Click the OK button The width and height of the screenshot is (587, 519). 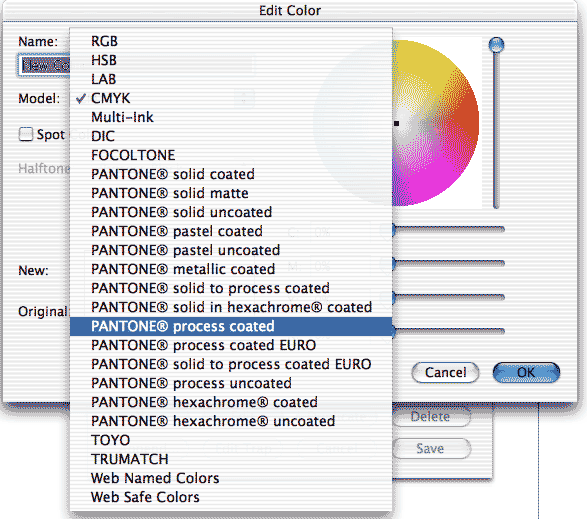pos(526,373)
